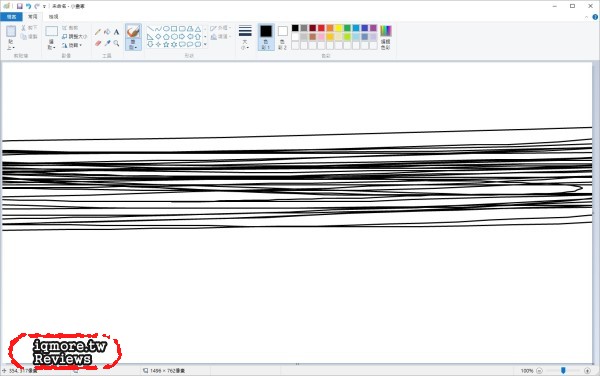600x376 pixels.
Task: Choose the Four-point star shape
Action: [x=158, y=44]
